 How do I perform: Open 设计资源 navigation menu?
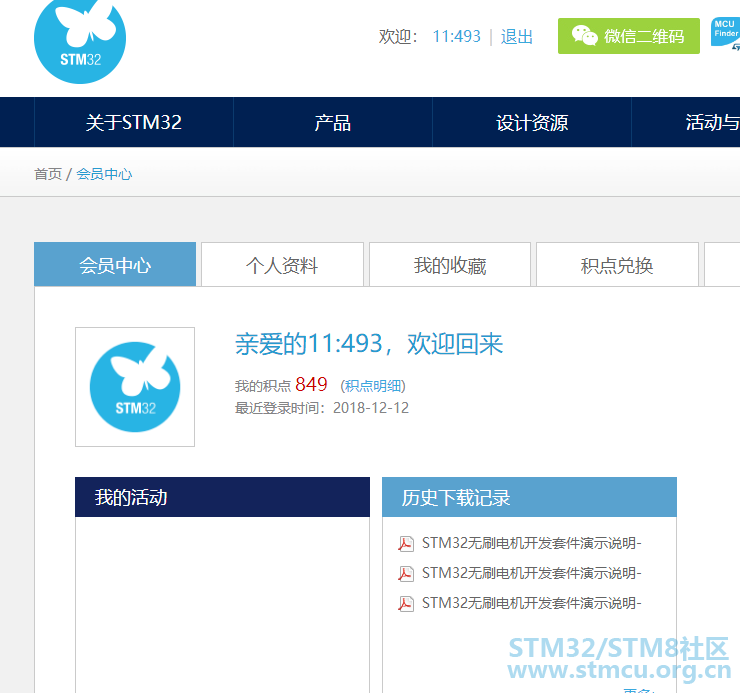click(532, 122)
